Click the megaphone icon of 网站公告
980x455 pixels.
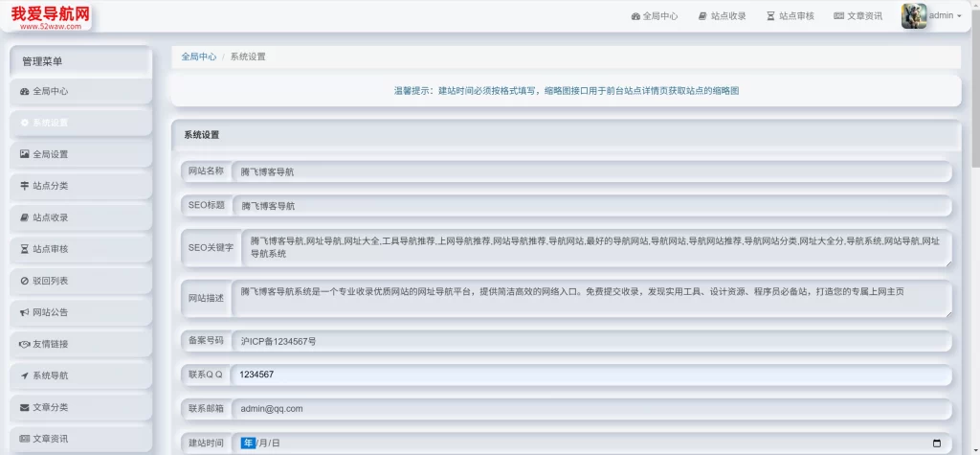[x=24, y=312]
